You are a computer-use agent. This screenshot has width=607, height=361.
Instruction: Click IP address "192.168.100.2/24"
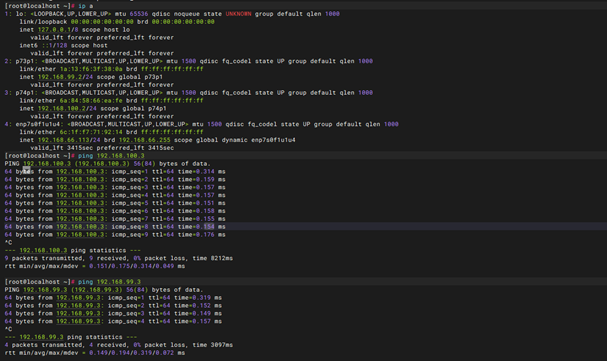(67, 108)
